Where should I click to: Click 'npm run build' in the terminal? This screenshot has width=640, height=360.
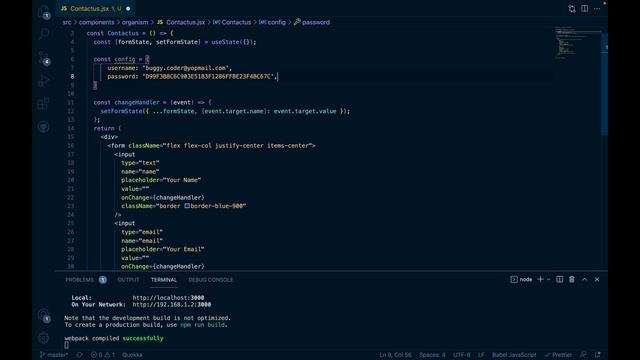click(202, 325)
